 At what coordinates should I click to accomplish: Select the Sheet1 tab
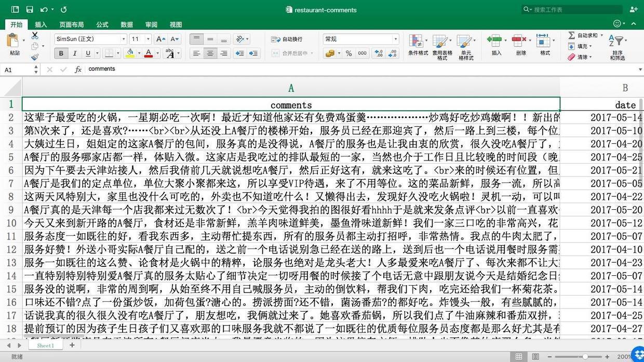point(45,345)
